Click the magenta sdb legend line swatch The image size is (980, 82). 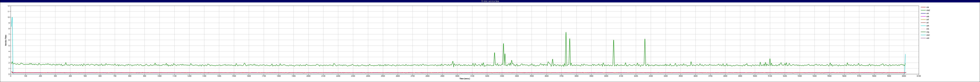pyautogui.click(x=923, y=16)
